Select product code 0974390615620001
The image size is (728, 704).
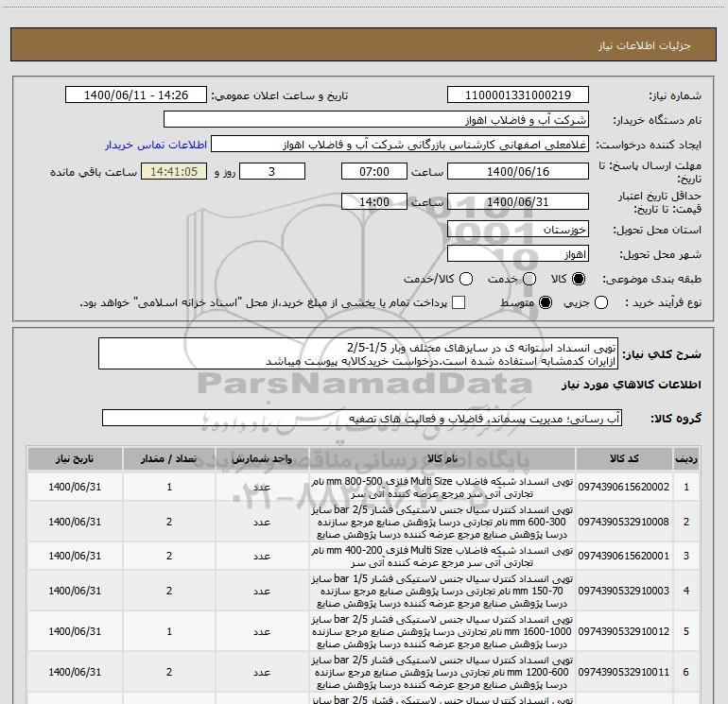pos(624,556)
